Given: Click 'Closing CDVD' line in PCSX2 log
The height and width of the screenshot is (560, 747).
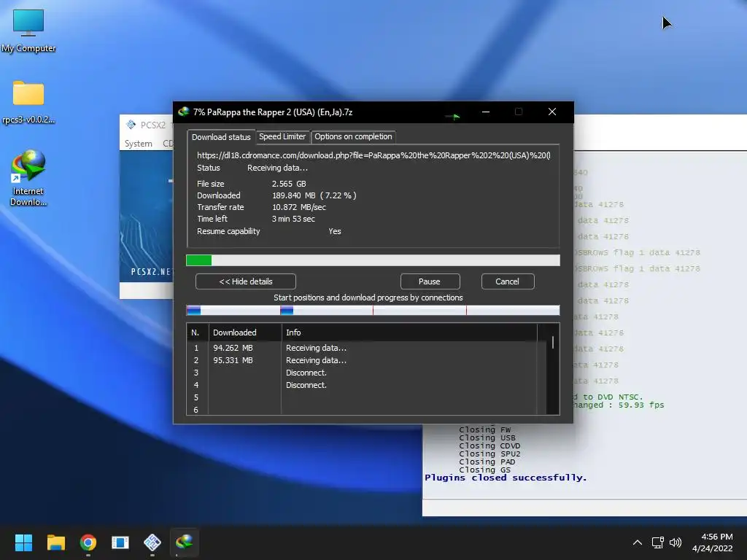Looking at the screenshot, I should click(x=489, y=446).
